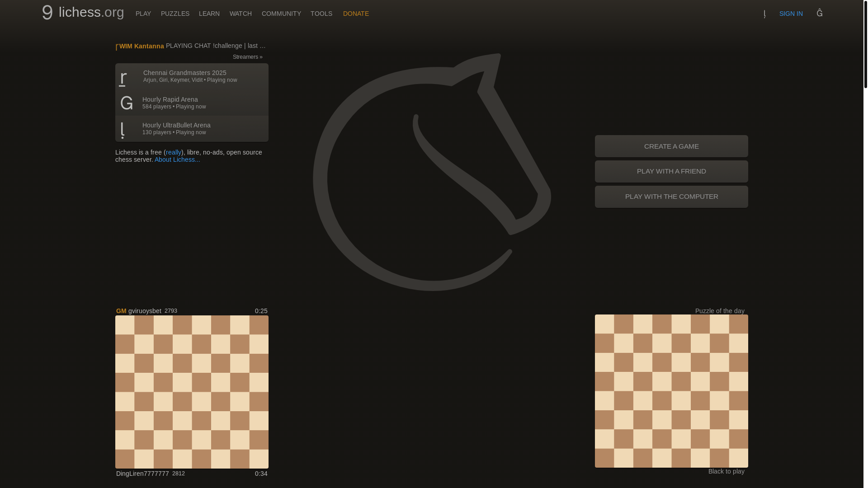868x488 pixels.
Task: Open the PUZZLES menu
Action: (175, 14)
